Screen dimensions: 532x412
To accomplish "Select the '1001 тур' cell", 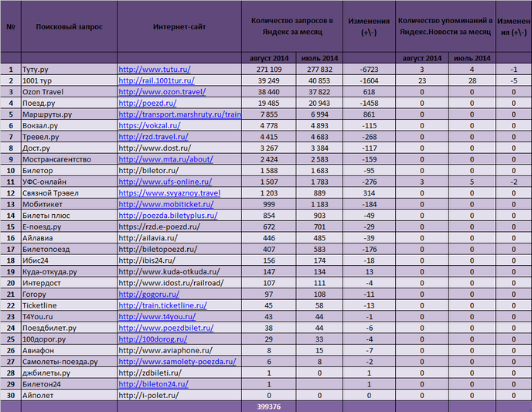I will click(70, 80).
